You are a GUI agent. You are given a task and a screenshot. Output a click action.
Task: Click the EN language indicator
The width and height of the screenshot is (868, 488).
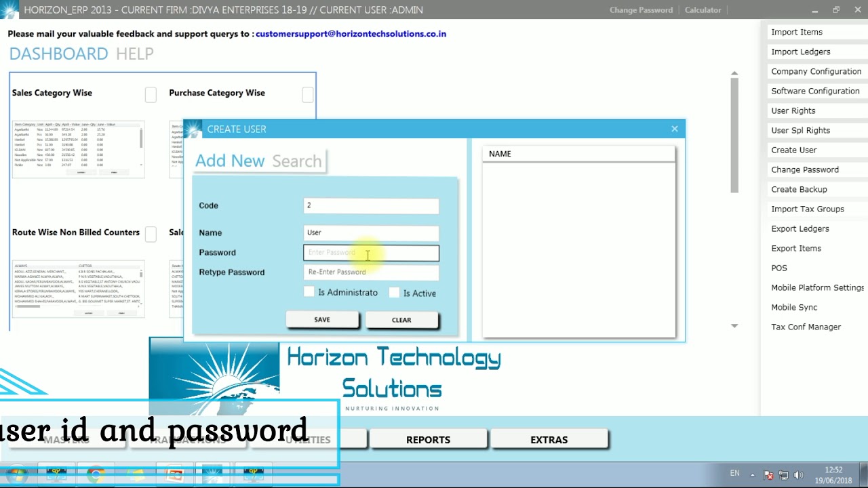click(734, 473)
